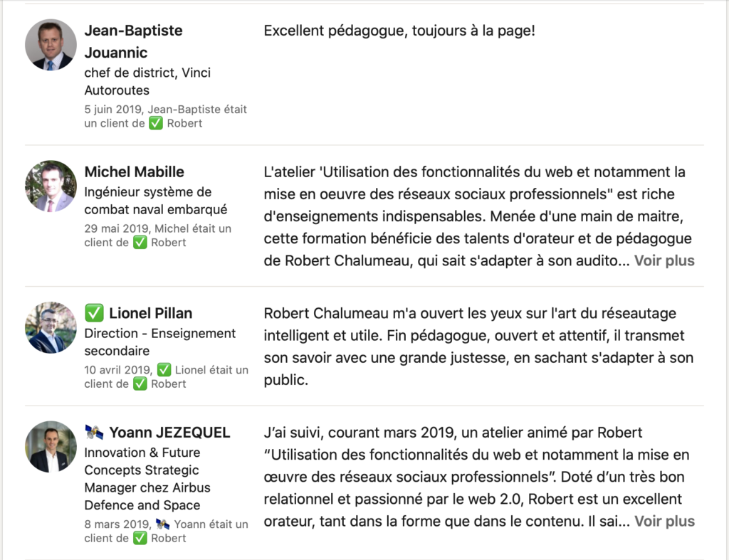This screenshot has height=560, width=729.
Task: Click the checkmark before Robert in Yoann's client line
Action: [x=140, y=538]
